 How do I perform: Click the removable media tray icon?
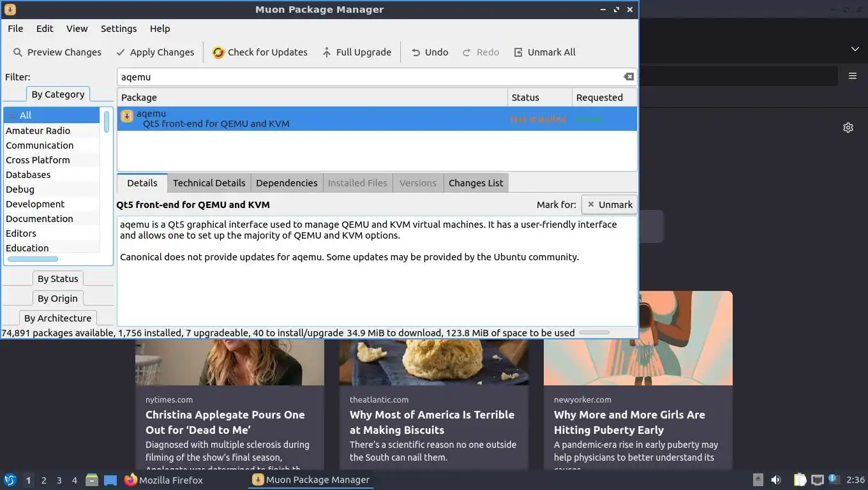coord(758,480)
